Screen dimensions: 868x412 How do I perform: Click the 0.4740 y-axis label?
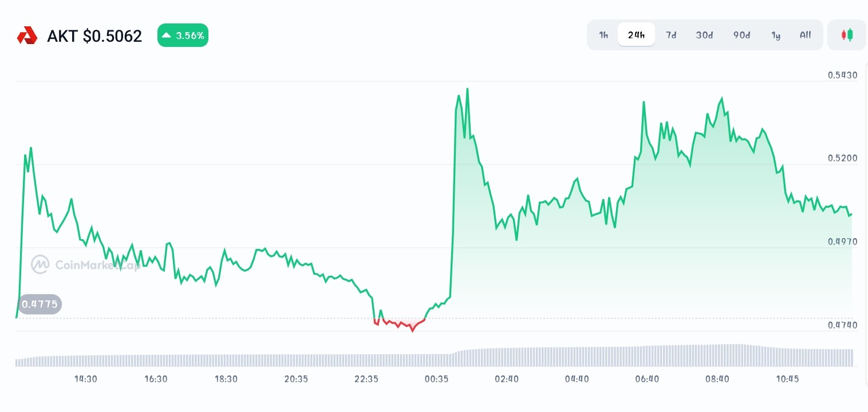(x=842, y=325)
